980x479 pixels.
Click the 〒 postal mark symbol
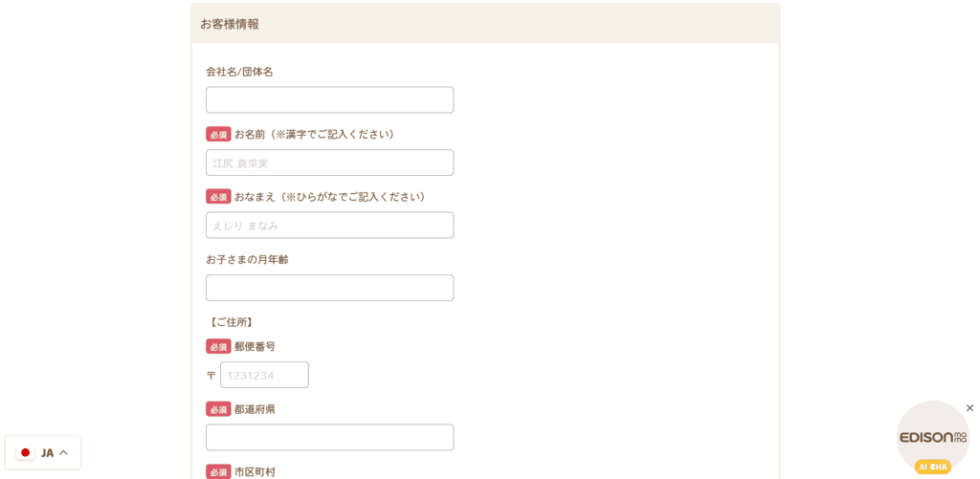click(x=211, y=376)
